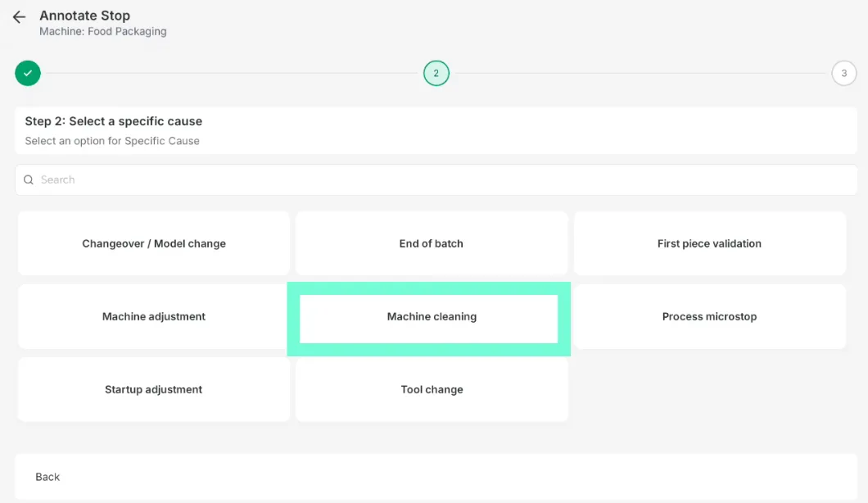
Task: Click the completed step 1 checkmark
Action: (x=28, y=73)
